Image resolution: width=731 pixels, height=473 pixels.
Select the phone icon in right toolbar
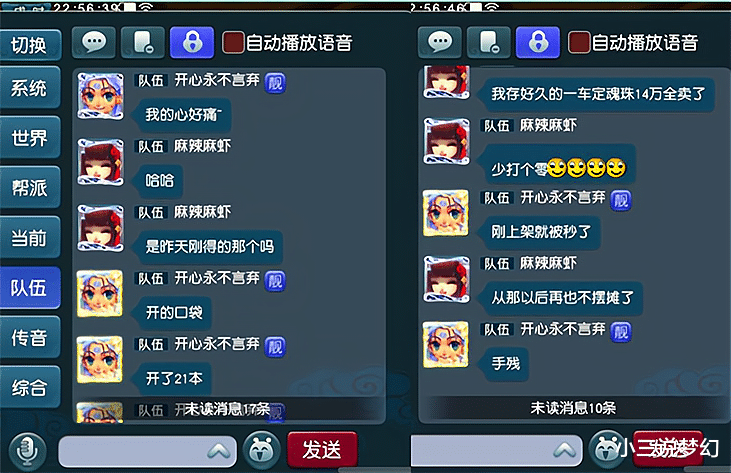pos(489,43)
